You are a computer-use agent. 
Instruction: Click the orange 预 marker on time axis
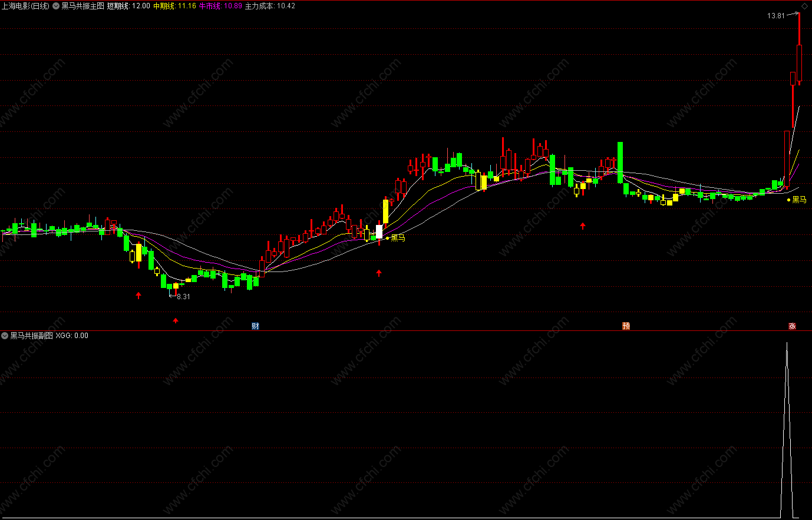coord(626,326)
